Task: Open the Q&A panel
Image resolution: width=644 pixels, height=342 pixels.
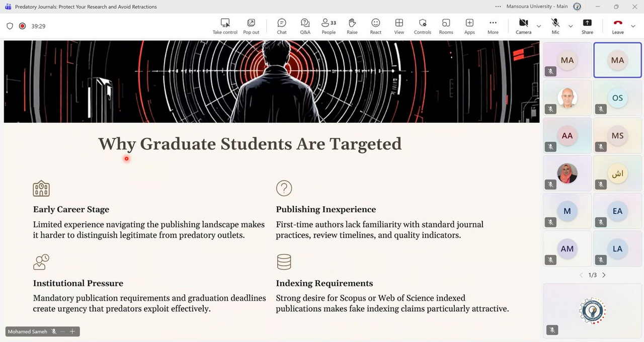Action: [305, 26]
